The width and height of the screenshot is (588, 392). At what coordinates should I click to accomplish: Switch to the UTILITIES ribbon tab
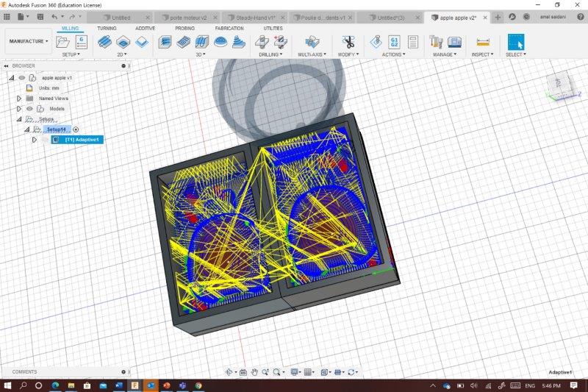(273, 28)
